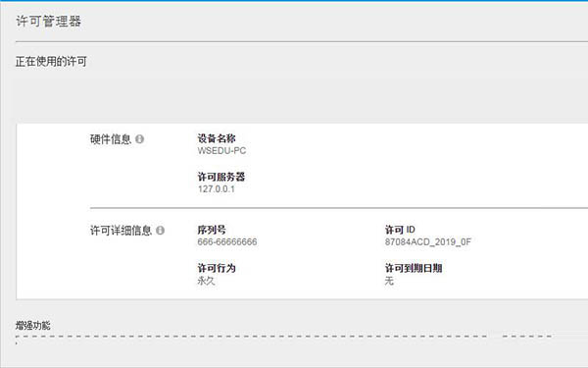
Task: Select the license server address 127.0.0.1
Action: click(217, 188)
